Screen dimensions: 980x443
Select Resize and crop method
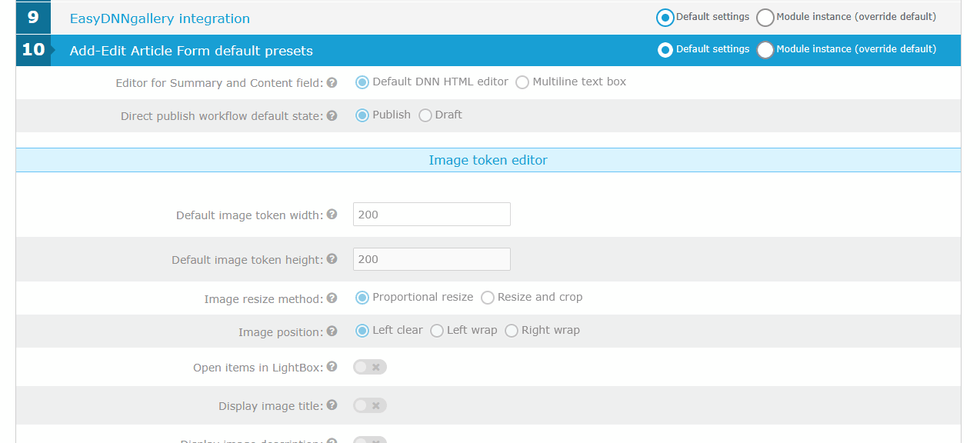coord(488,298)
